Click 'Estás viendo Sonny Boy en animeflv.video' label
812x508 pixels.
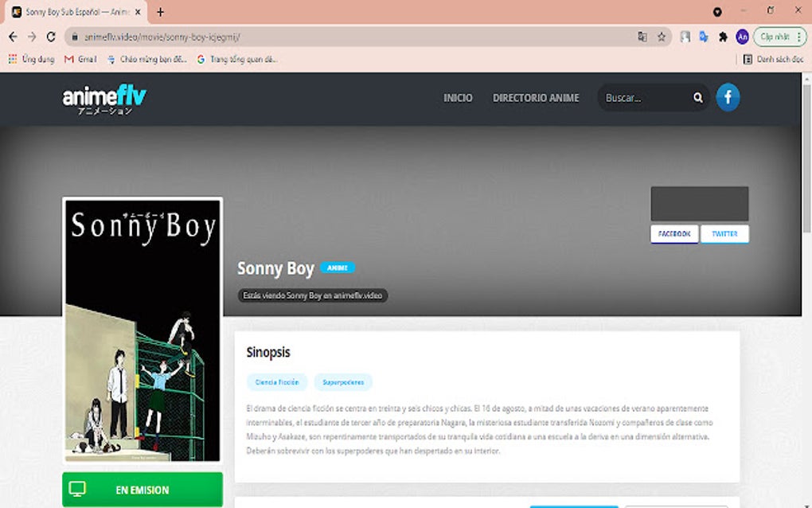(x=312, y=295)
